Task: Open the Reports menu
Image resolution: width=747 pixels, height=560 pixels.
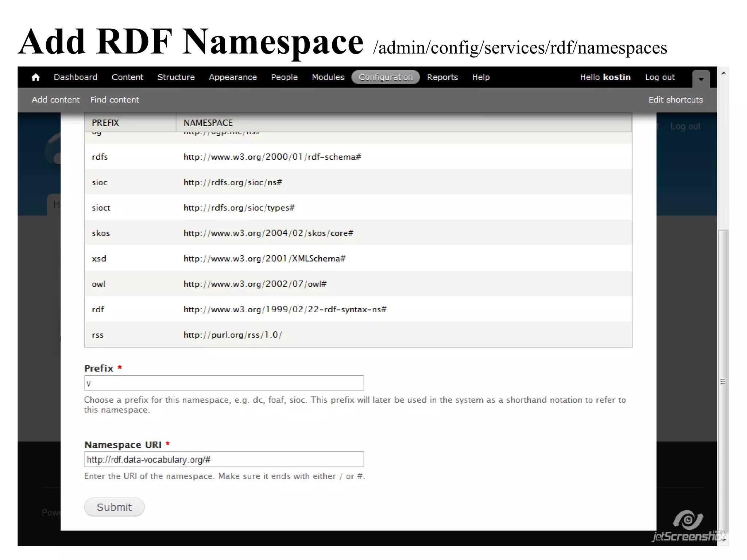Action: coord(442,77)
